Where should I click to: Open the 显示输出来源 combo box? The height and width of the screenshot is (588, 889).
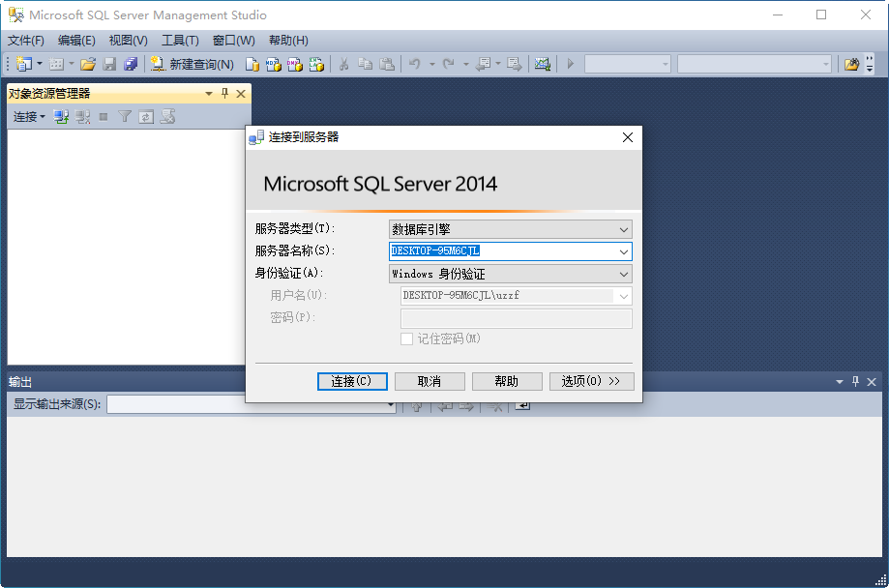pos(252,404)
